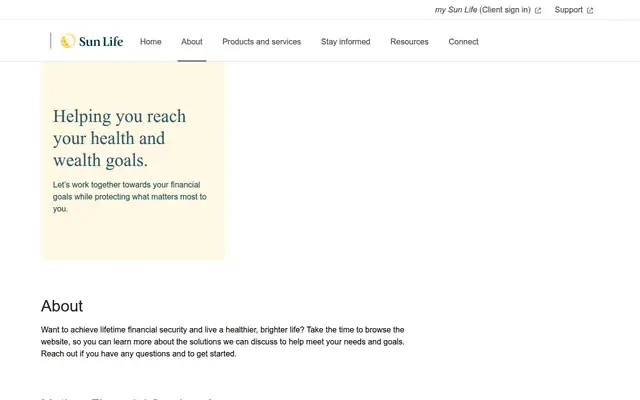This screenshot has width=640, height=400.
Task: Click the external link icon beside Client sign in
Action: [x=538, y=11]
